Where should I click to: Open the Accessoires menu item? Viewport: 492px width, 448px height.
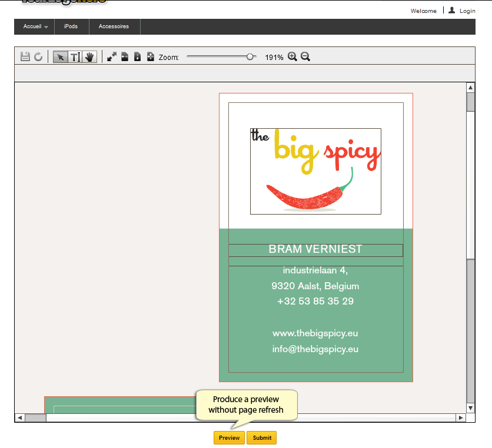114,26
